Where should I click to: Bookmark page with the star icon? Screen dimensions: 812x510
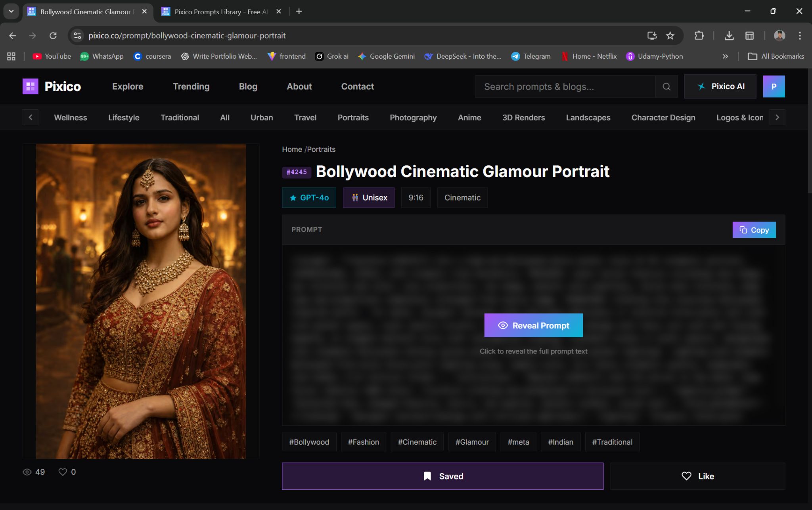[x=670, y=36]
